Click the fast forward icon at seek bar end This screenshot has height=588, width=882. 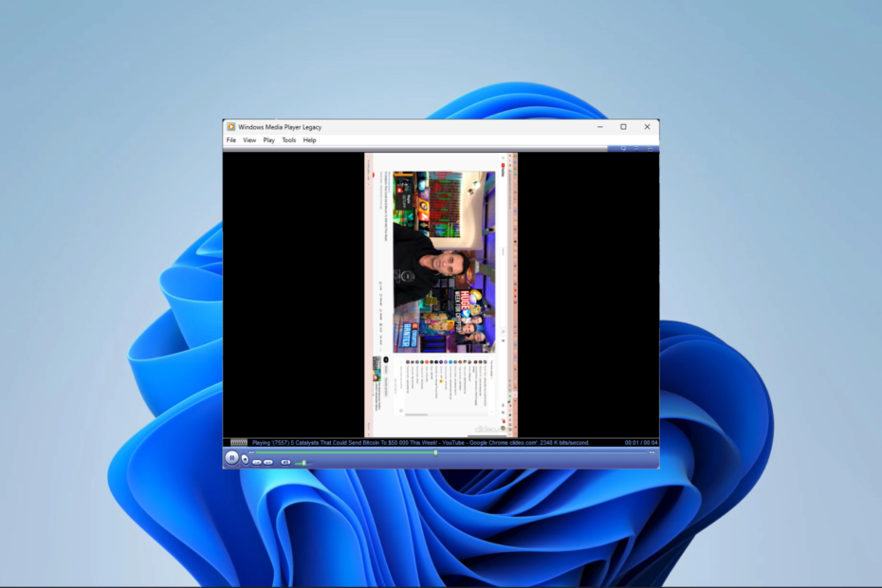(652, 452)
